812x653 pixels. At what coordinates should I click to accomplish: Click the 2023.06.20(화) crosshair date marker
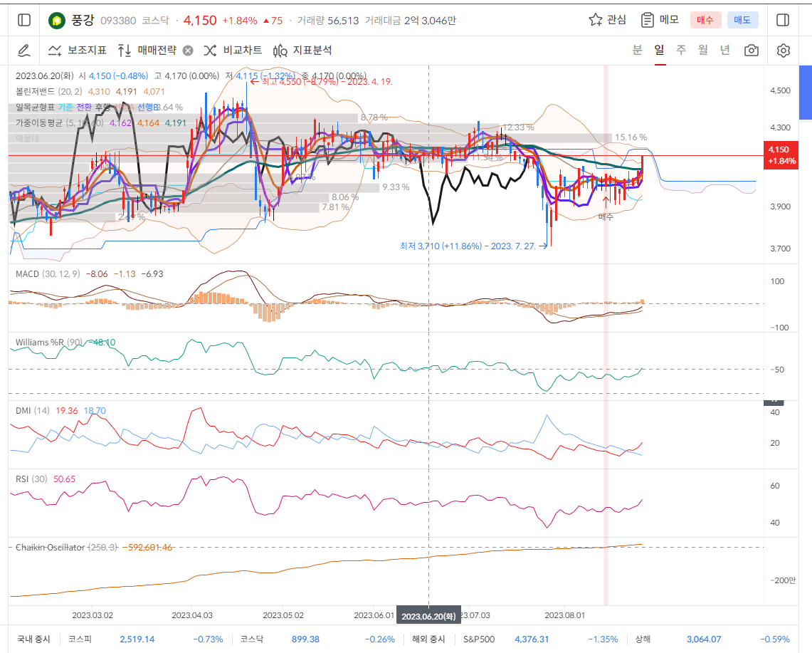click(429, 616)
